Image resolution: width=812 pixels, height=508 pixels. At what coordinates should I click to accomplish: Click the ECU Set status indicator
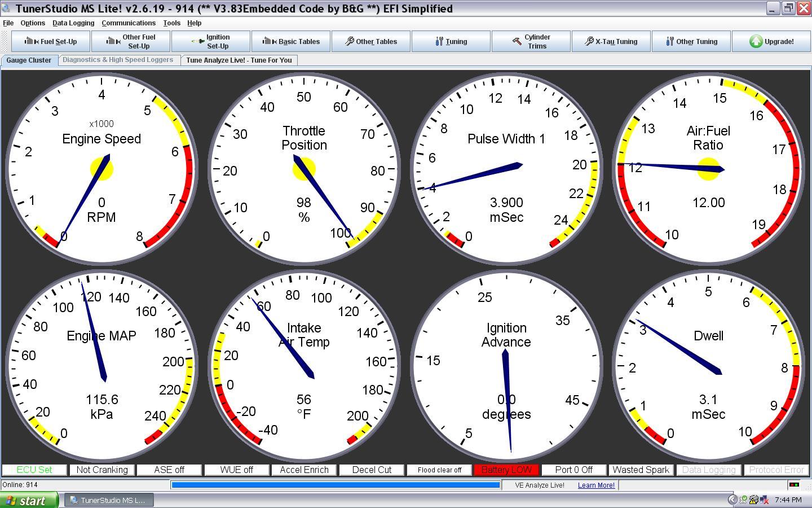point(34,470)
